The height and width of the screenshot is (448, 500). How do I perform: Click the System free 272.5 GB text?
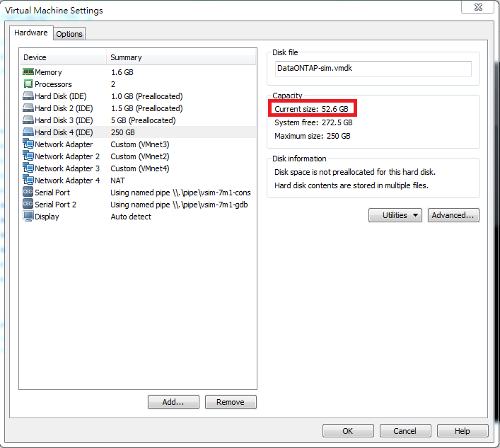click(x=313, y=122)
